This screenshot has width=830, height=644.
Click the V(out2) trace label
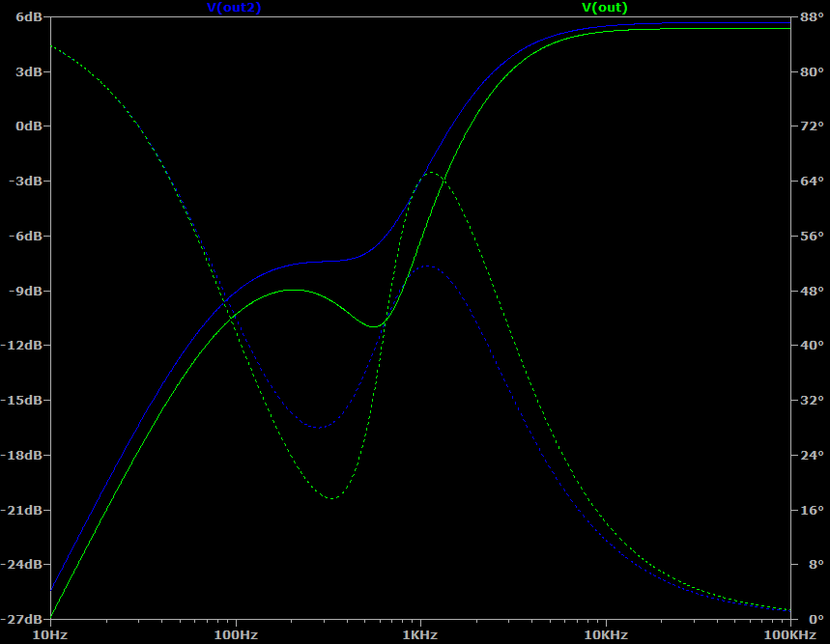(x=234, y=8)
